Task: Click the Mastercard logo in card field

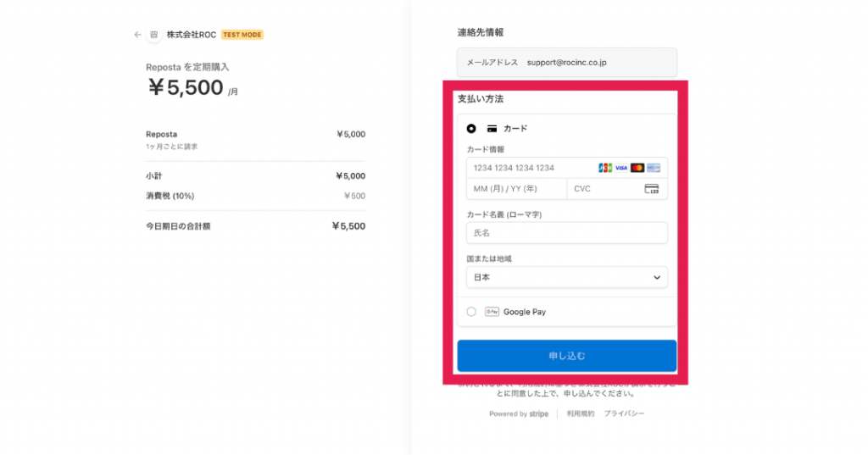Action: 637,168
